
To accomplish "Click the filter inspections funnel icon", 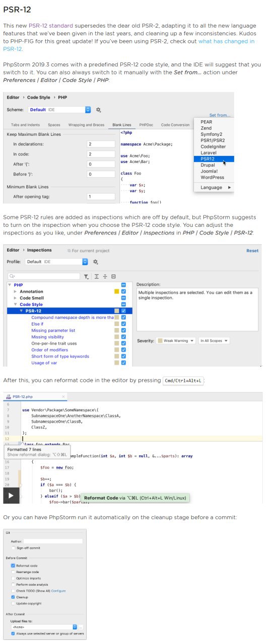I will click(x=86, y=276).
